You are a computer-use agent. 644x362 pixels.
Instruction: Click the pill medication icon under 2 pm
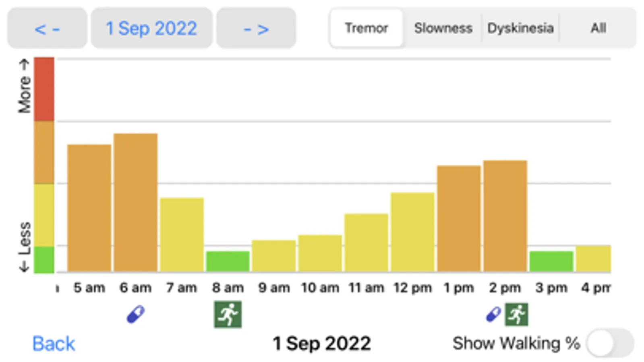tap(493, 314)
